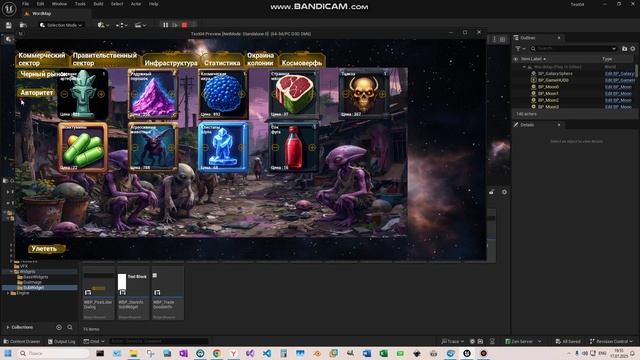Toggle the visibility eye column in the Outliner
The image size is (640, 360).
tap(516, 59)
